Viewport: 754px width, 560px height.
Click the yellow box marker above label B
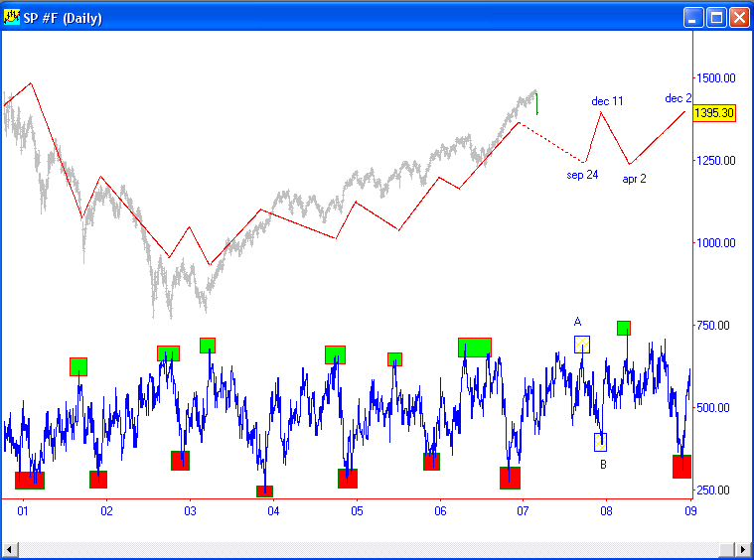[600, 442]
